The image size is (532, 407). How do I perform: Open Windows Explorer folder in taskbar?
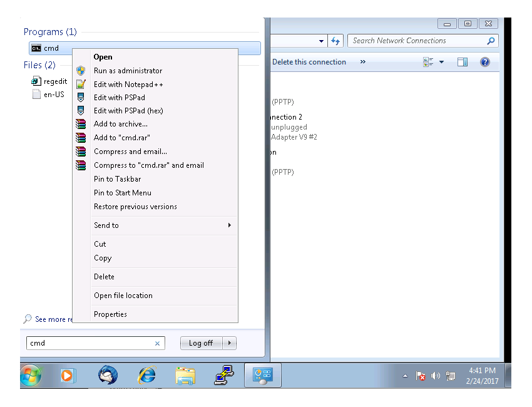[185, 376]
